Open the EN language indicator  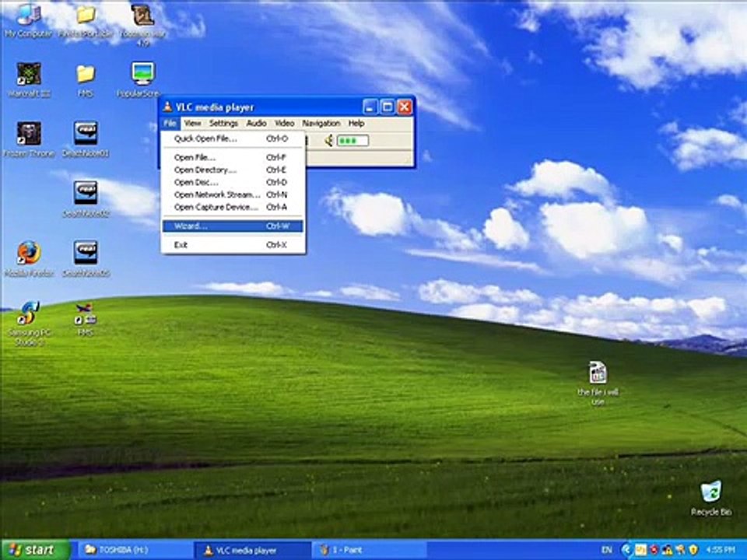click(x=606, y=550)
